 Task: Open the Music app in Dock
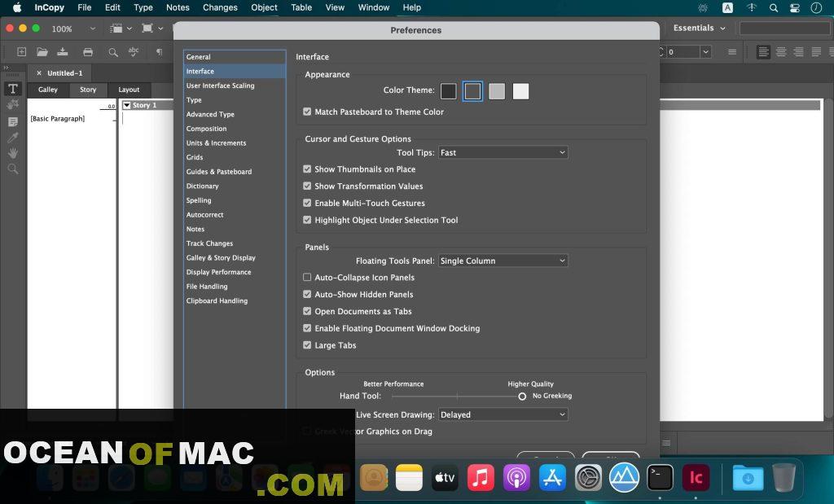[x=481, y=477]
